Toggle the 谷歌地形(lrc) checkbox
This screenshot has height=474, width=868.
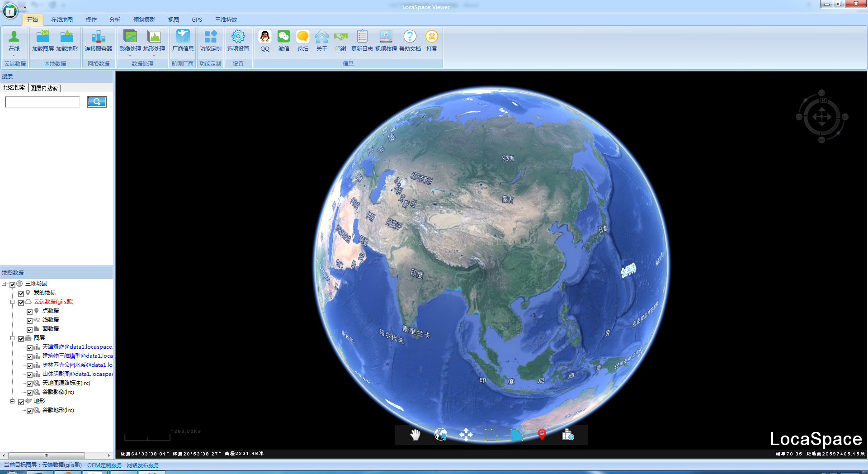tap(29, 411)
